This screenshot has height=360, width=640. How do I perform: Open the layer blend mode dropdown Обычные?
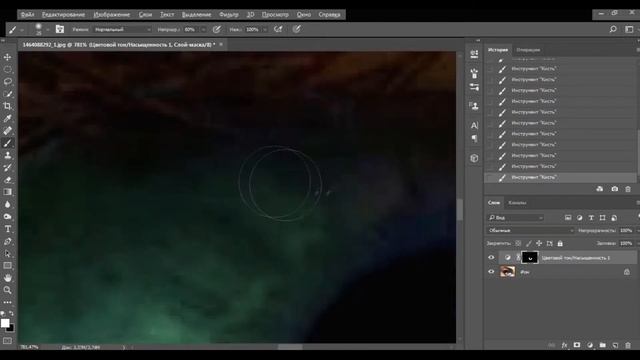pos(530,231)
